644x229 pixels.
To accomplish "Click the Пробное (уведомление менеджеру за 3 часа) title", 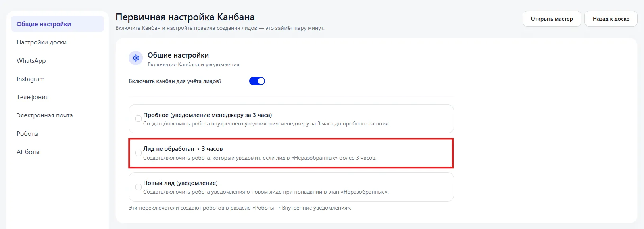I will tap(208, 115).
